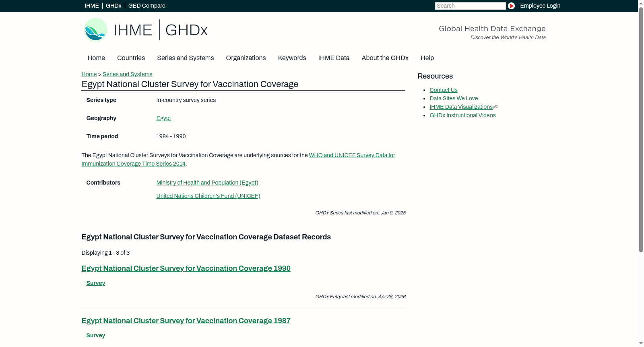
Task: Open the Vaccination Coverage 1990 dataset record
Action: click(186, 268)
